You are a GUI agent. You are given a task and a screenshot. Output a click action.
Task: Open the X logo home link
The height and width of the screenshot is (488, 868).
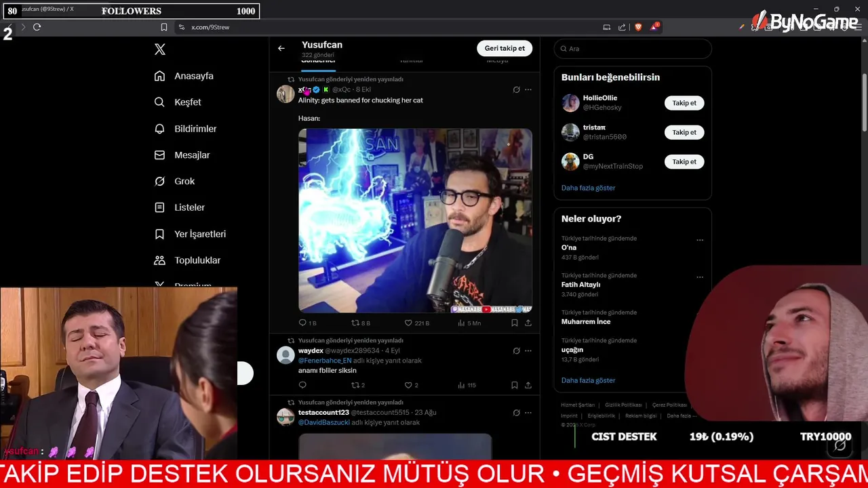click(160, 49)
